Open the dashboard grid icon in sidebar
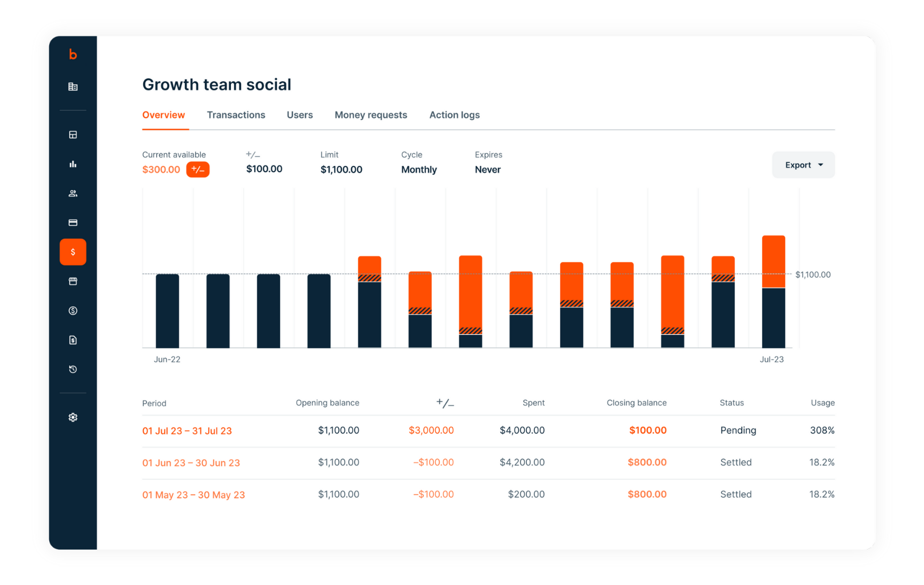 coord(73,134)
